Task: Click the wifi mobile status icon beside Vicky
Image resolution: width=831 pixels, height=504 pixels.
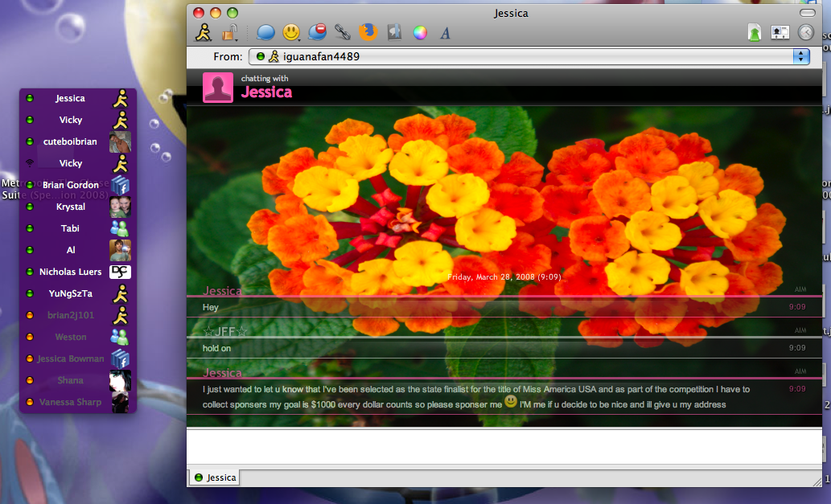Action: pos(31,163)
